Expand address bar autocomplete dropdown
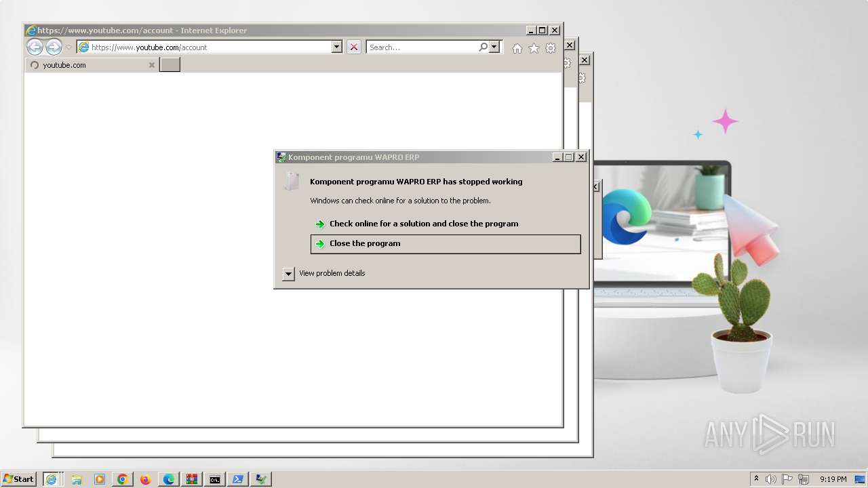The width and height of the screenshot is (868, 488). tap(337, 47)
